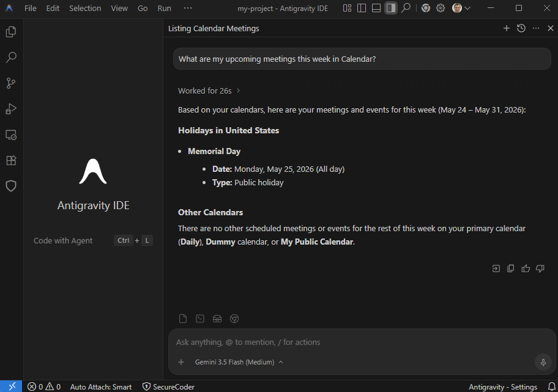
Task: Click the Other Calendars heading
Action: [x=210, y=212]
